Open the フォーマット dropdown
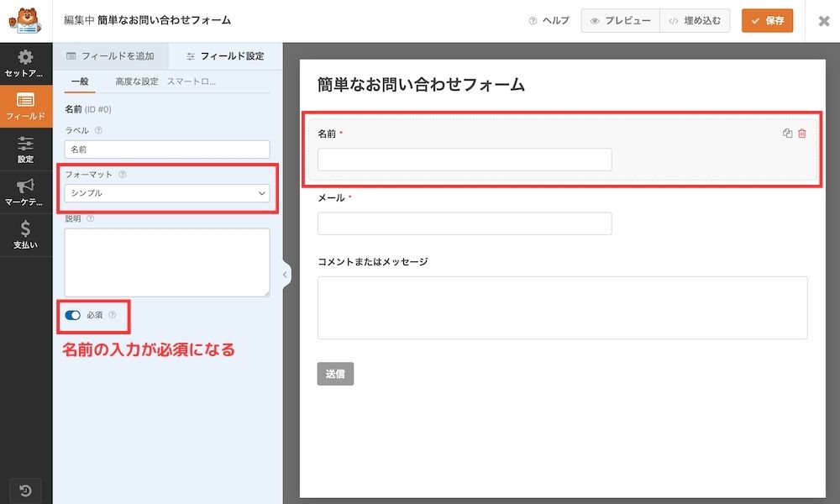 tap(167, 193)
